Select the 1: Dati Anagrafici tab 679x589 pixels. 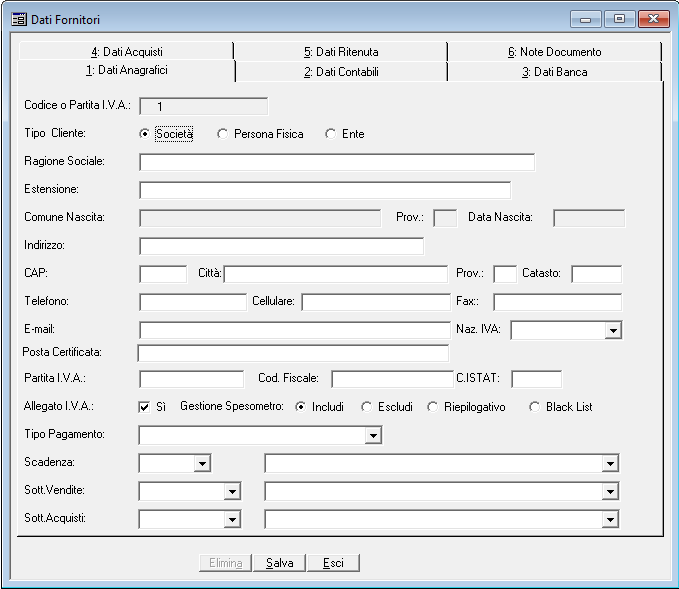[126, 71]
